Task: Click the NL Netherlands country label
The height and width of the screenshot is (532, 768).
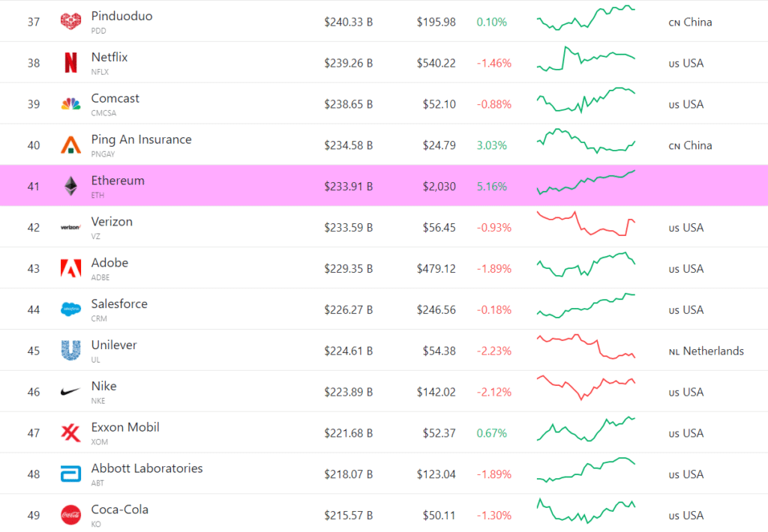Action: click(x=706, y=351)
